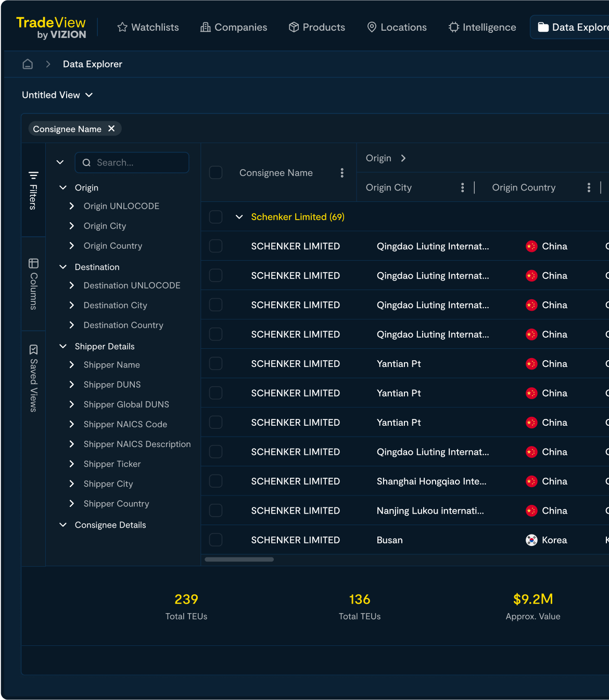Open Origin City column options menu
Viewport: 609px width, 700px height.
(463, 187)
